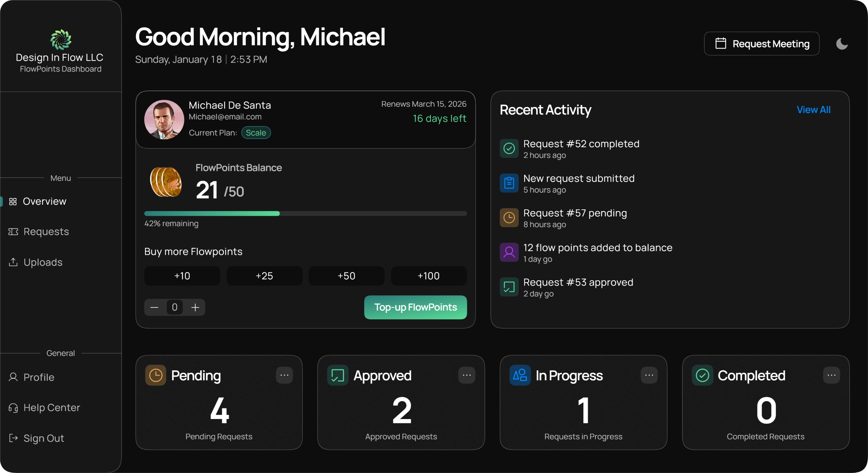Click the In Progress shapes icon
The width and height of the screenshot is (868, 473).
pyautogui.click(x=520, y=375)
